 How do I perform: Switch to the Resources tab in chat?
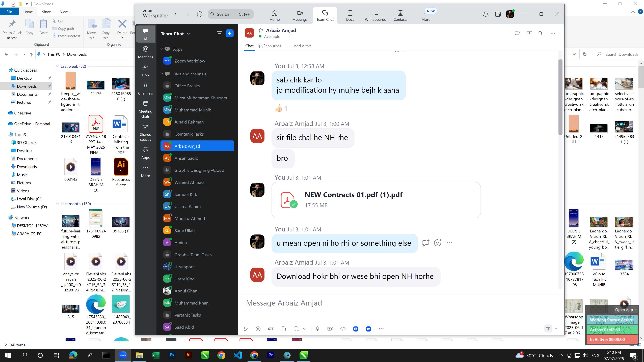click(x=270, y=46)
